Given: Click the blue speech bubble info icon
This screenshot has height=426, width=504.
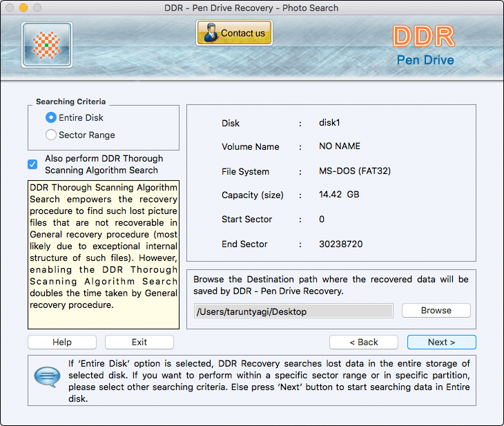Looking at the screenshot, I should (x=47, y=377).
